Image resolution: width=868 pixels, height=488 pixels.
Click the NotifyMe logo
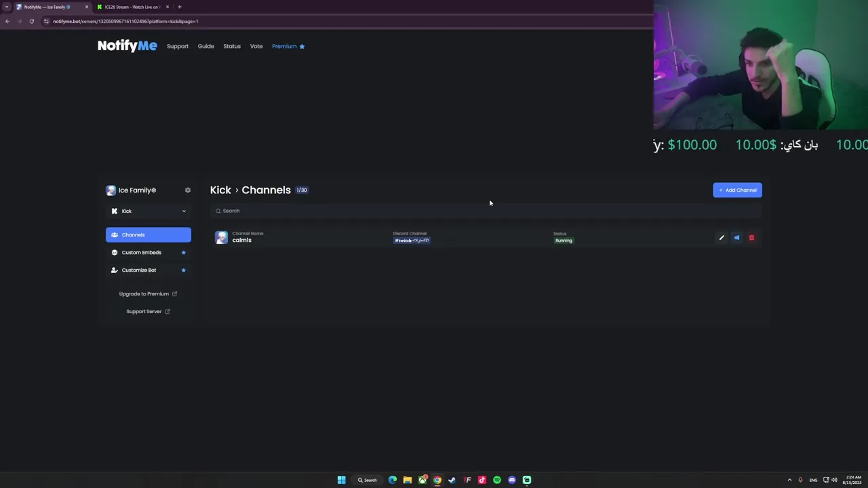click(127, 46)
